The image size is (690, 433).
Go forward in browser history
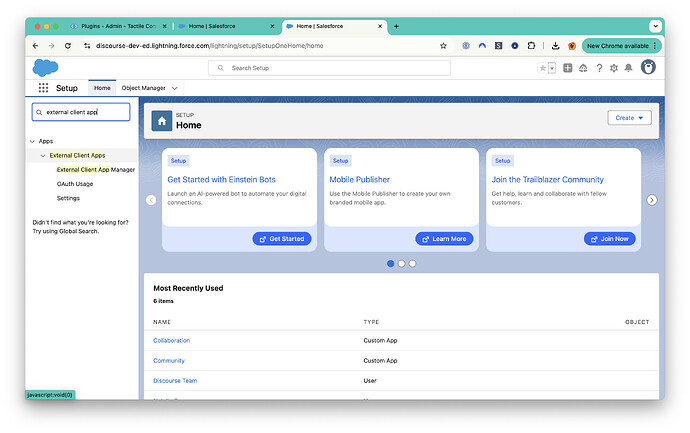[51, 46]
